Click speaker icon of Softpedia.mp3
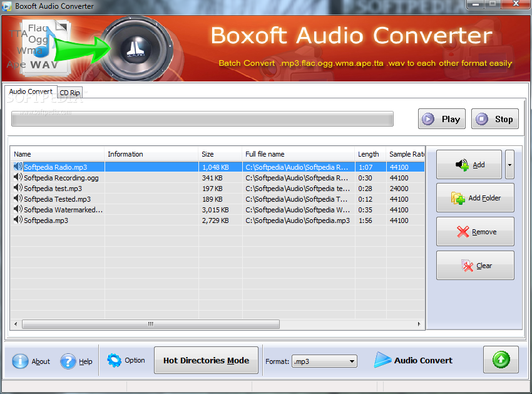The image size is (532, 394). coord(18,220)
